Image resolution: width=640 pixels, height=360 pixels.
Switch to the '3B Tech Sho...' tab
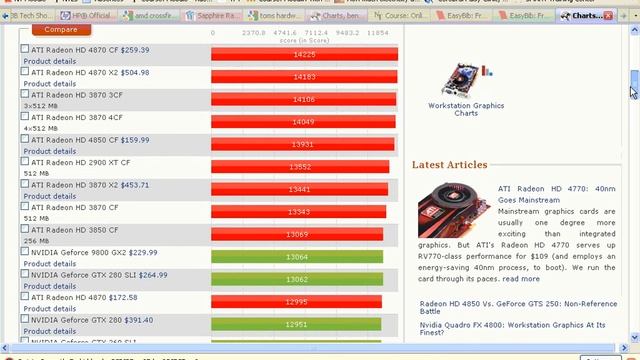click(32, 16)
